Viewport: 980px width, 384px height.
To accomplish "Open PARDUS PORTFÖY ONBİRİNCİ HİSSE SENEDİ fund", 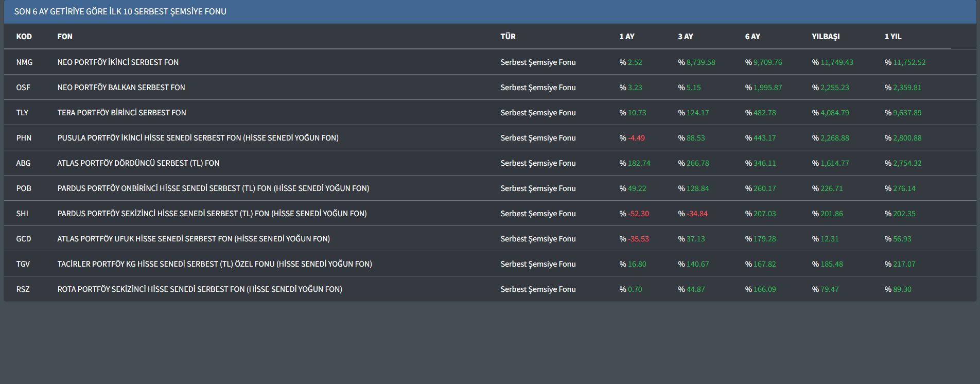I will tap(213, 188).
